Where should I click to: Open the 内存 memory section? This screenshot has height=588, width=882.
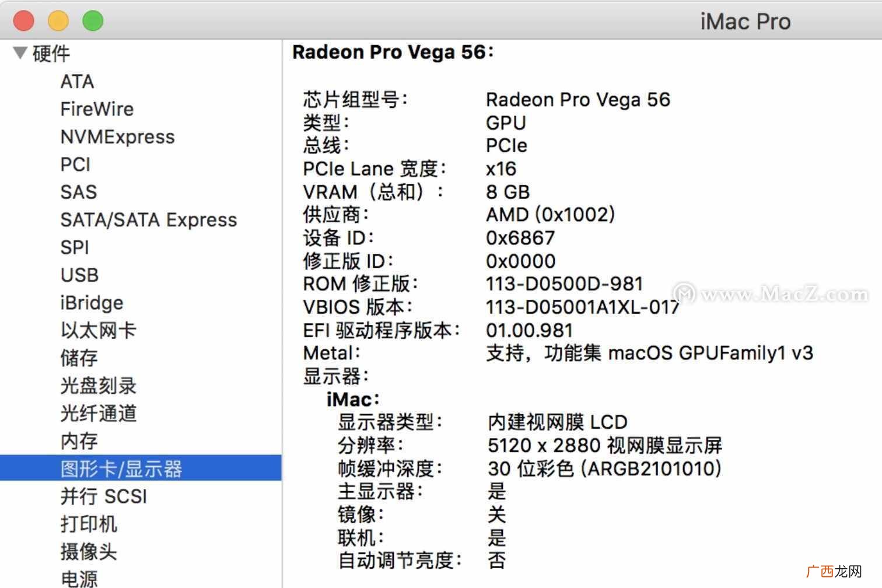pos(79,441)
